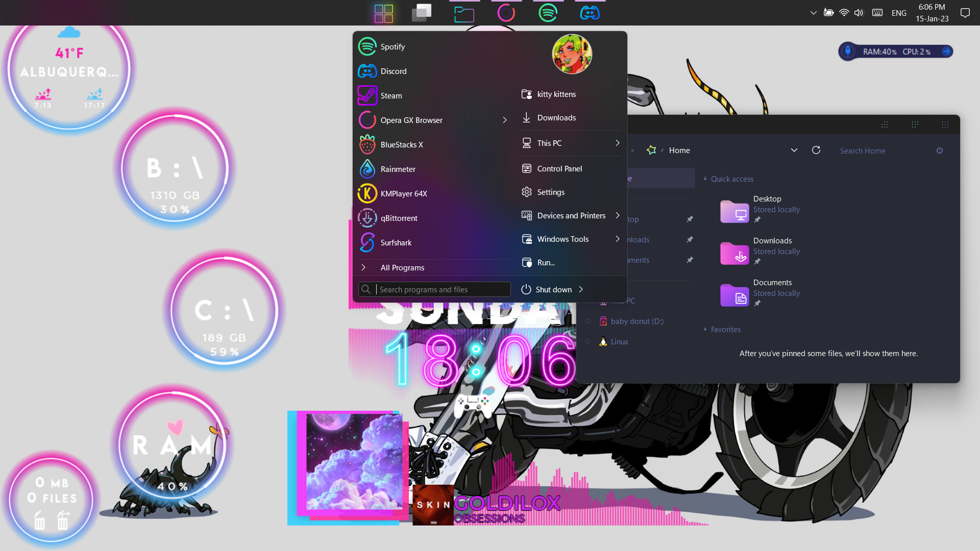The height and width of the screenshot is (551, 980).
Task: Open the address bar history dropdown in Explorer
Action: click(x=794, y=150)
